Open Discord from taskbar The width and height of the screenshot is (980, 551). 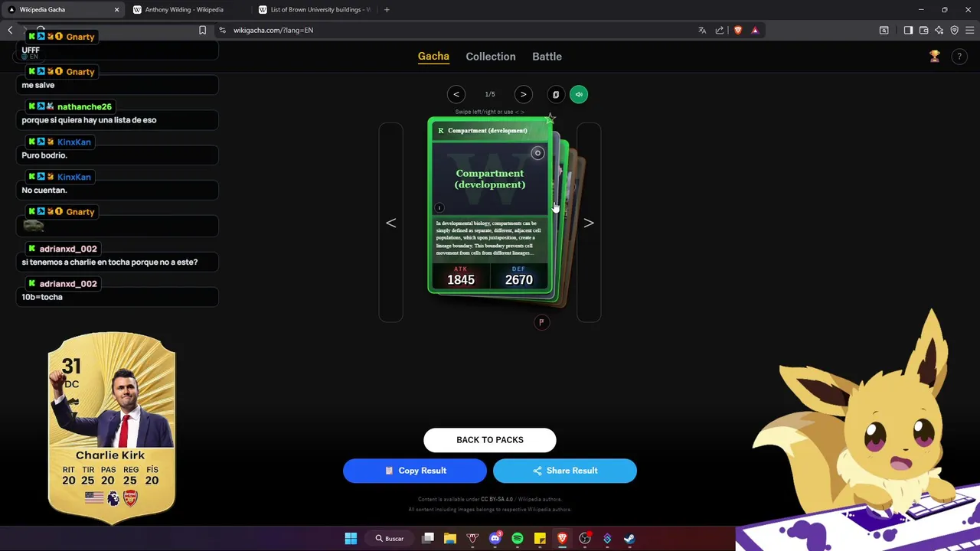click(x=495, y=538)
